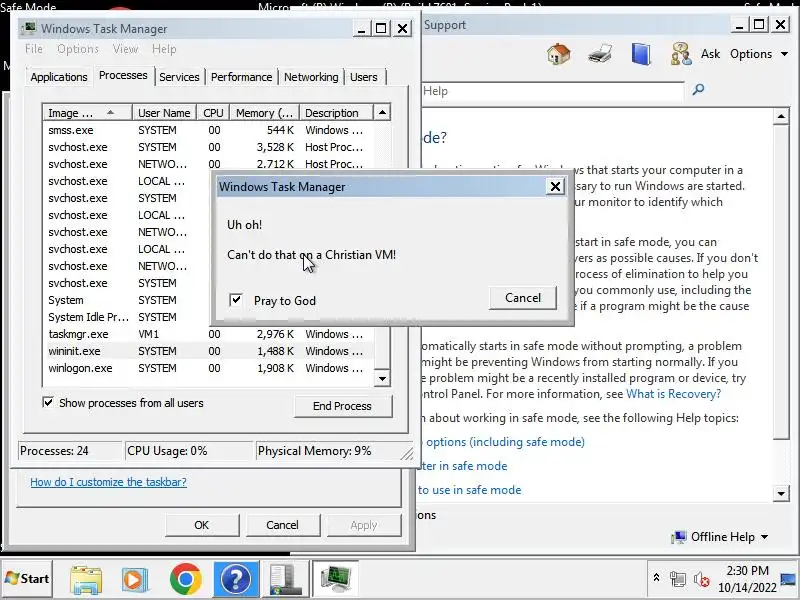Click the computer properties taskbar icon
This screenshot has height=600, width=800.
point(285,580)
